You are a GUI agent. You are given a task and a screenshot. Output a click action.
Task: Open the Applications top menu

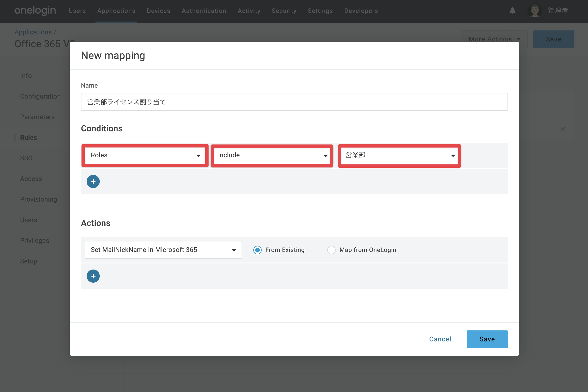(x=116, y=11)
